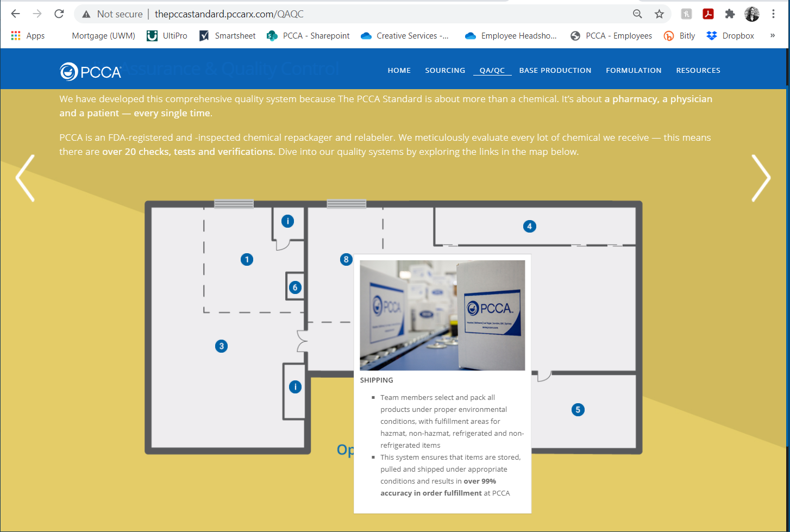Click map marker number 4
The image size is (790, 532).
coord(530,226)
